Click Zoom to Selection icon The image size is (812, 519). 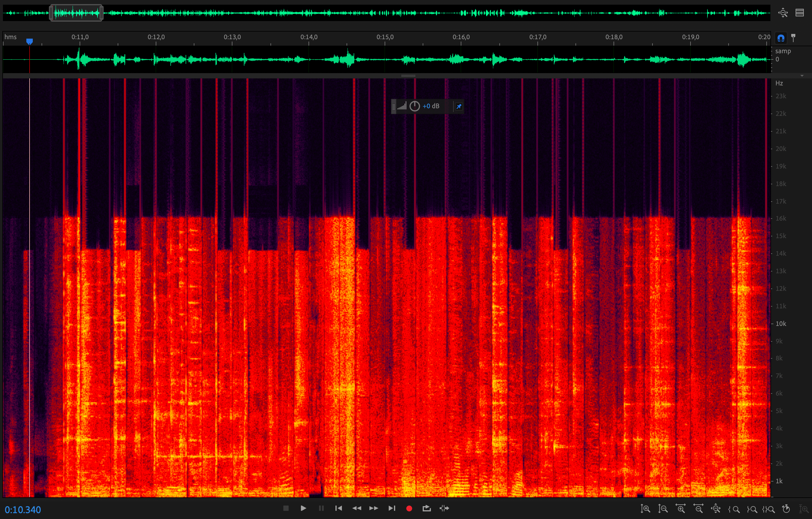click(x=768, y=509)
